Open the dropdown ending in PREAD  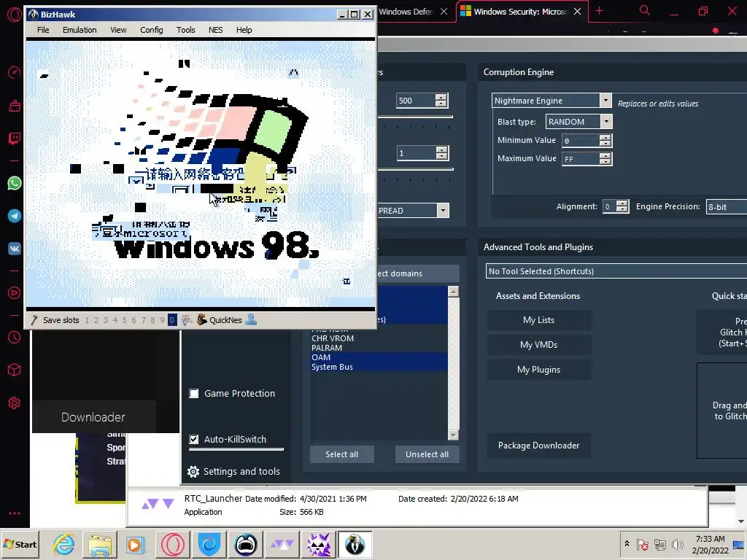point(443,211)
